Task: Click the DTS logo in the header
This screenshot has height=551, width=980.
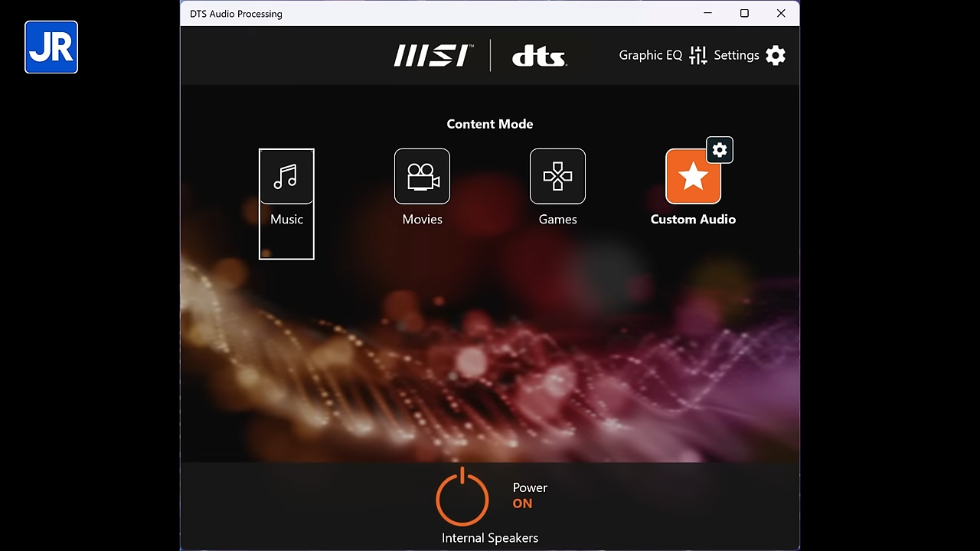Action: point(540,56)
